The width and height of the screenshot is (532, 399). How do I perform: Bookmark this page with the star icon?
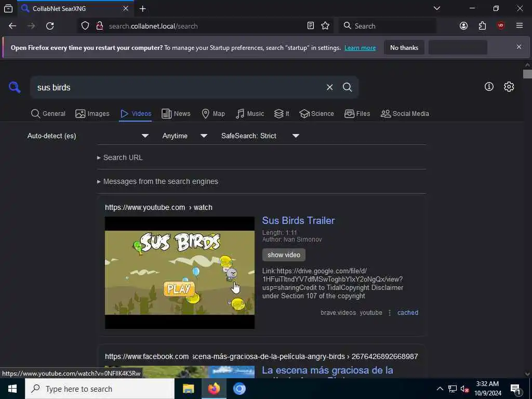325,26
